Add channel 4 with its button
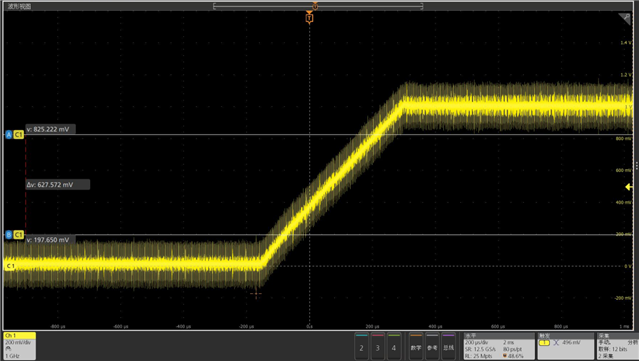The height and width of the screenshot is (361, 639). pos(394,346)
